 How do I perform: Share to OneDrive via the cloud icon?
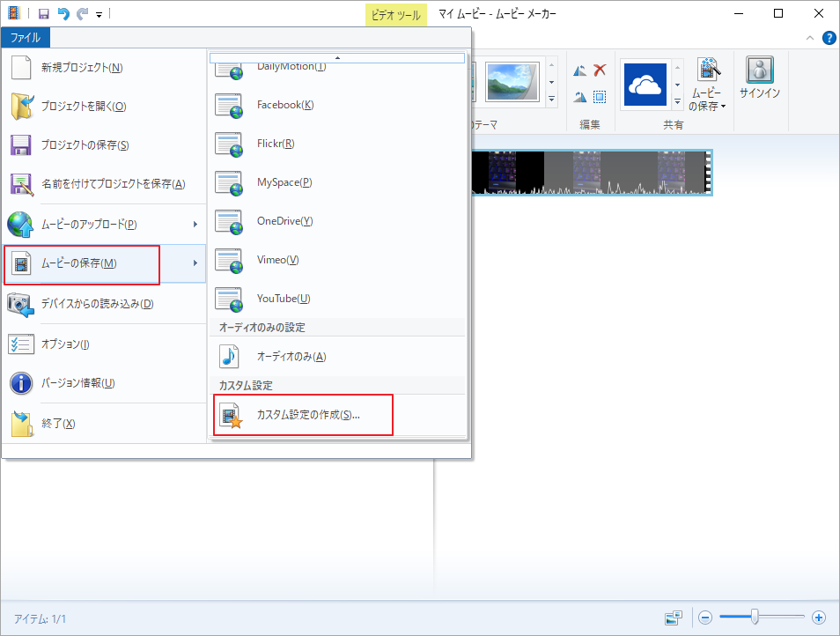click(645, 85)
